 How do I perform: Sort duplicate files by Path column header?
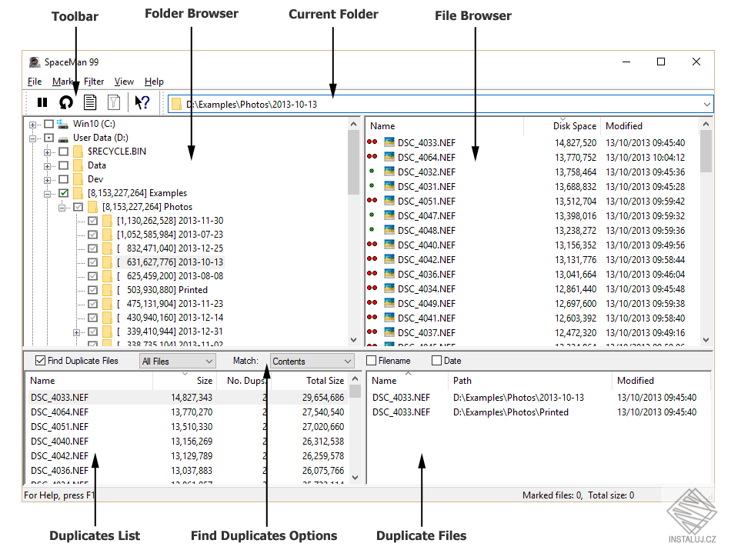(x=530, y=381)
